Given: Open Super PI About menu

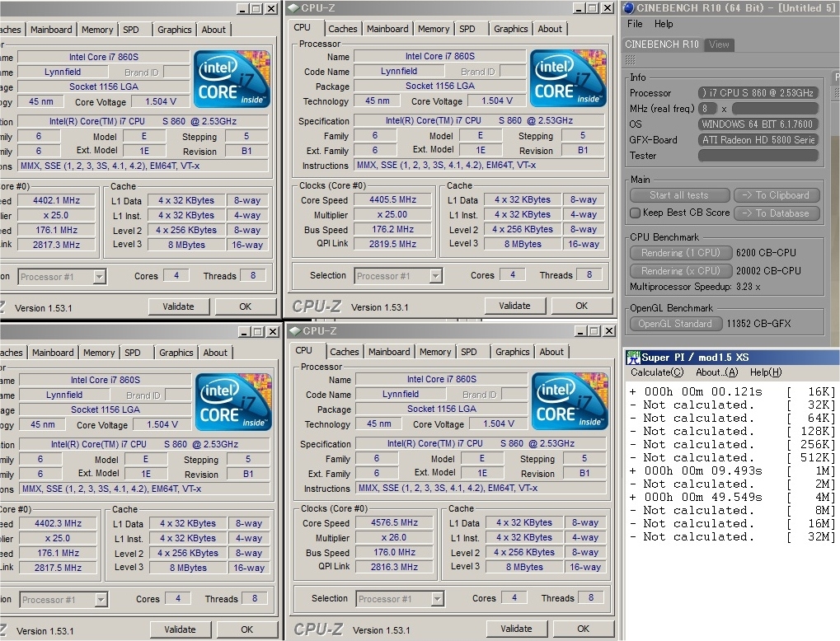Looking at the screenshot, I should (716, 372).
